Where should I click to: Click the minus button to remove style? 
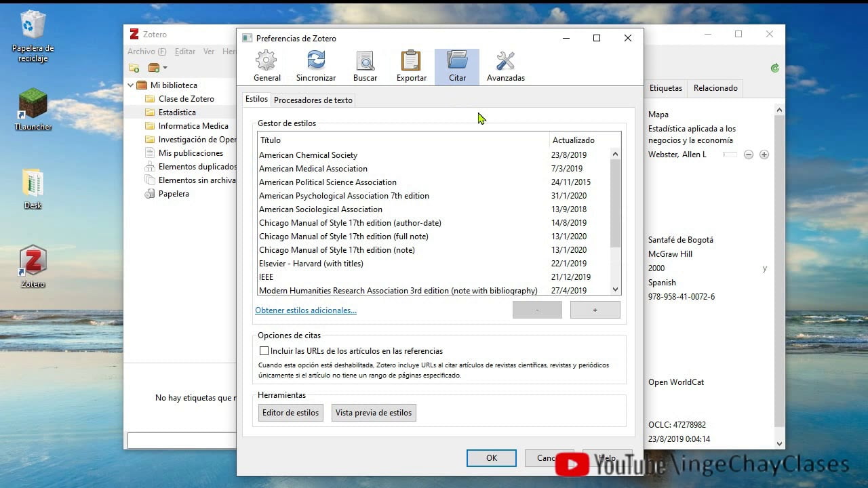point(537,310)
